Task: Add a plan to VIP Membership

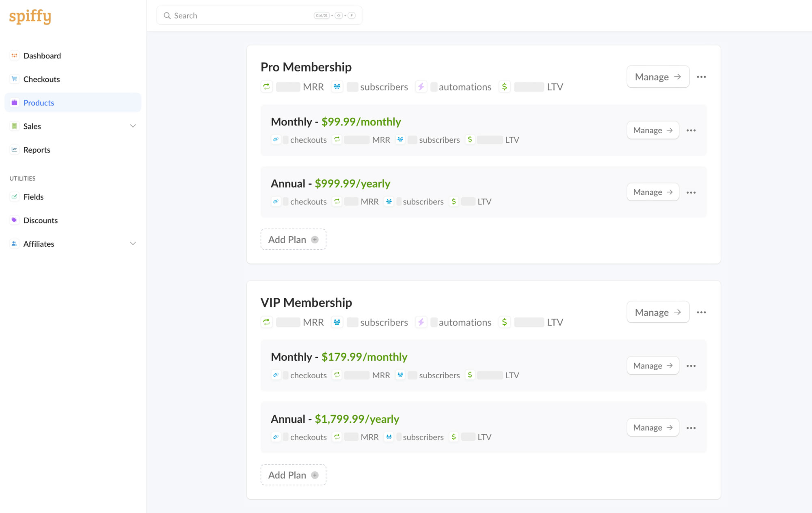Action: click(293, 475)
